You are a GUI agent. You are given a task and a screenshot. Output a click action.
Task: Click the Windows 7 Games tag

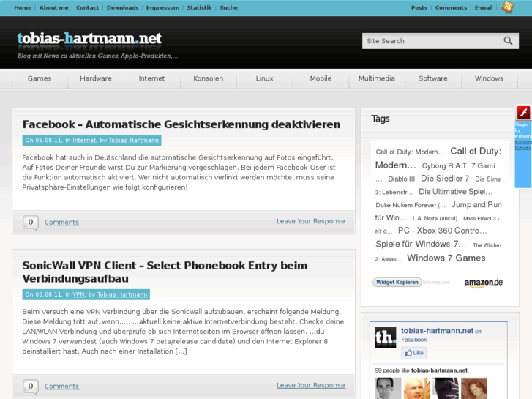coord(446,258)
